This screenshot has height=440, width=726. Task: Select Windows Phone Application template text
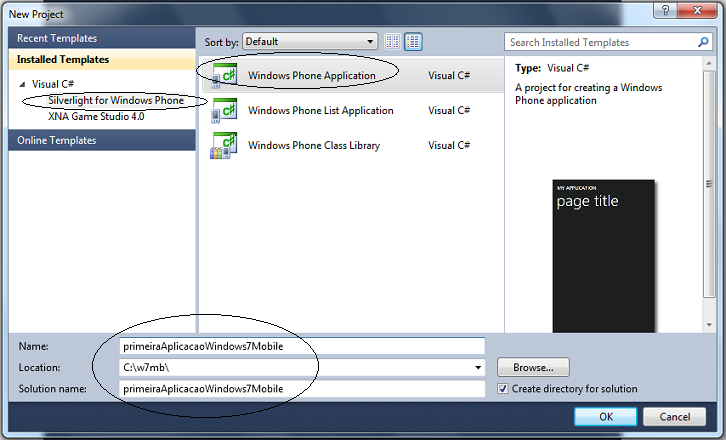(x=312, y=75)
